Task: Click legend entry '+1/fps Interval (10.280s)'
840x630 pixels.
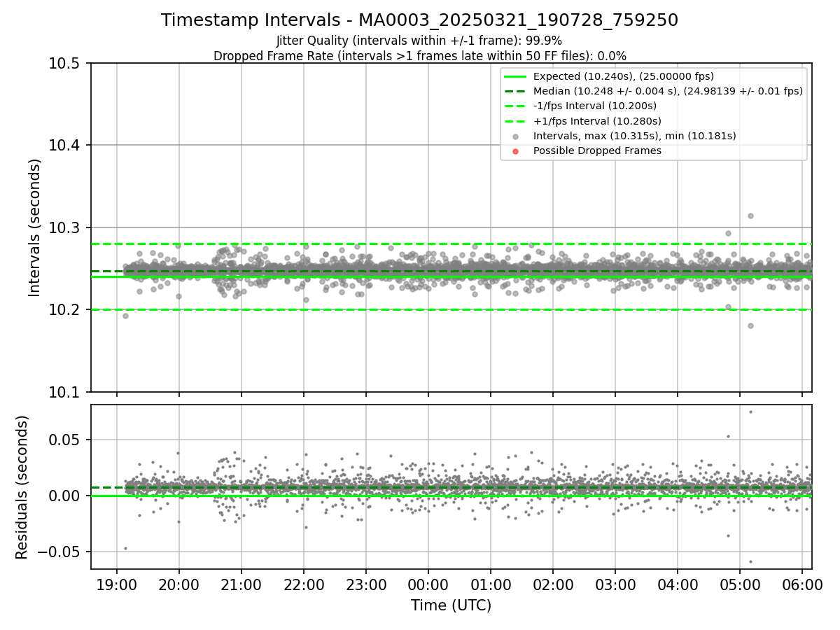Action: click(x=597, y=120)
